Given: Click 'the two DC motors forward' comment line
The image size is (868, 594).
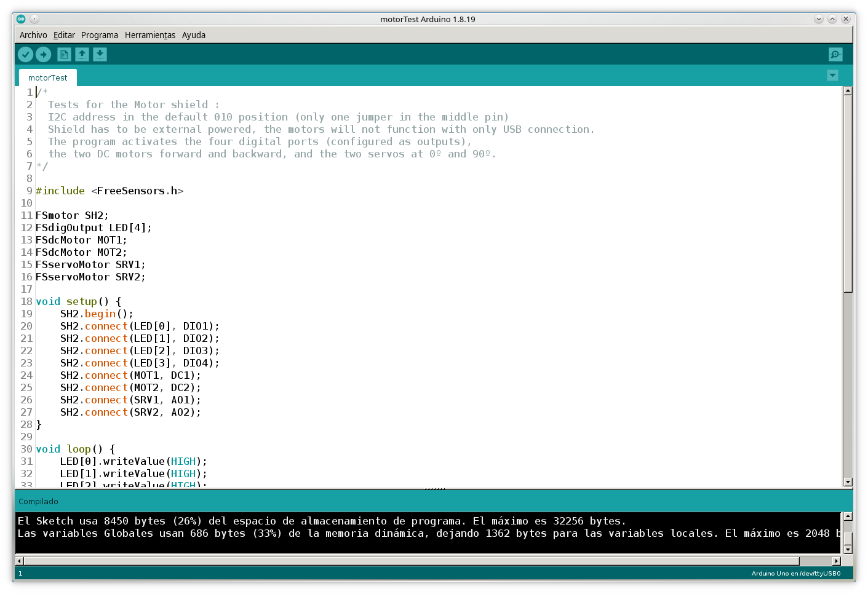Looking at the screenshot, I should [x=272, y=154].
